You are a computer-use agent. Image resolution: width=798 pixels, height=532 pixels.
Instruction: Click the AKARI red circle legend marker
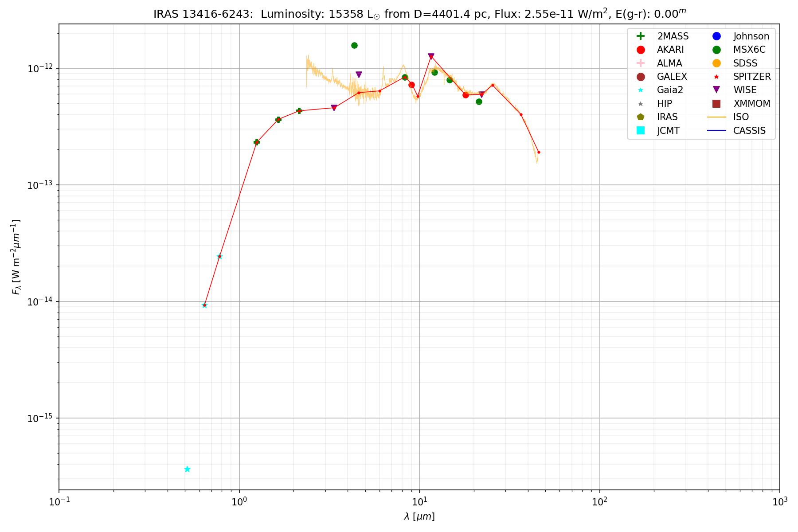(x=640, y=50)
